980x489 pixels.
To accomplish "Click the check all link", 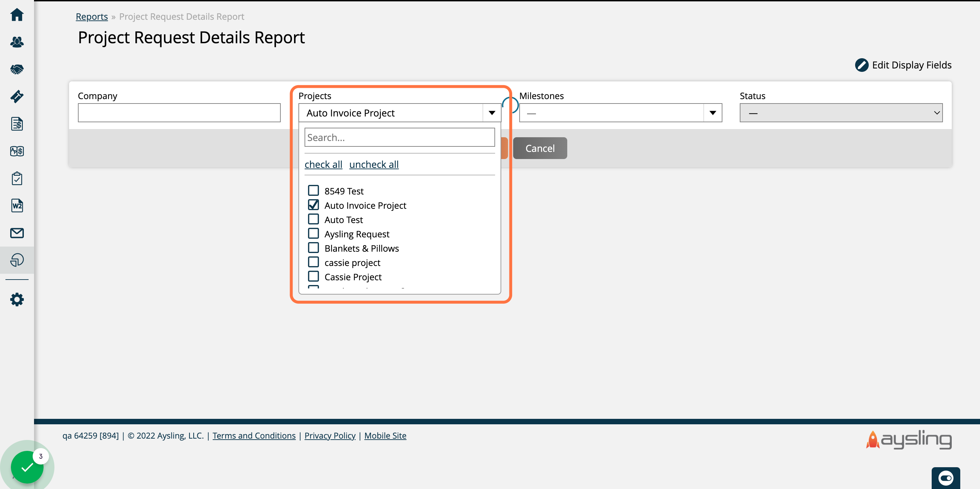I will [323, 164].
